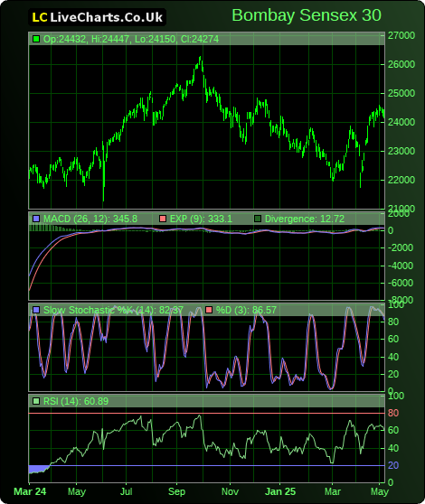Click the blue MACD legend swatch
Screen dimensions: 425x504
tap(36, 219)
